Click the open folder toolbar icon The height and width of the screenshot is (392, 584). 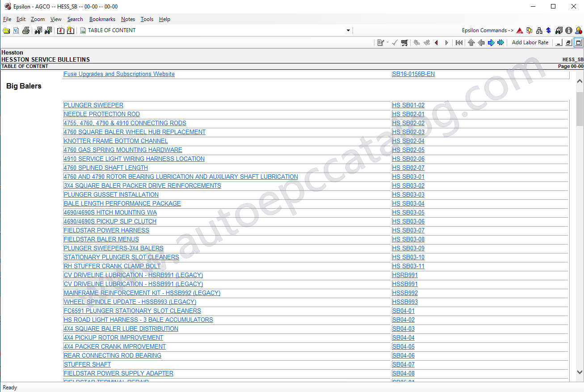pos(6,30)
